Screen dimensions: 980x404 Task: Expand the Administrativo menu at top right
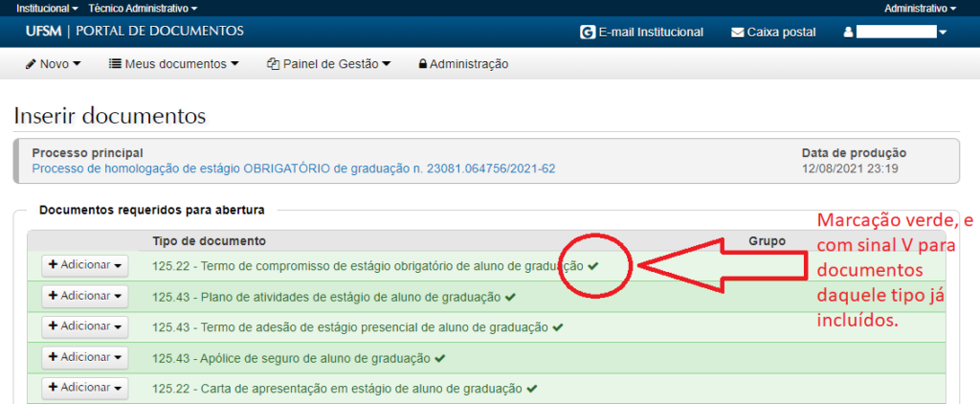click(x=920, y=8)
